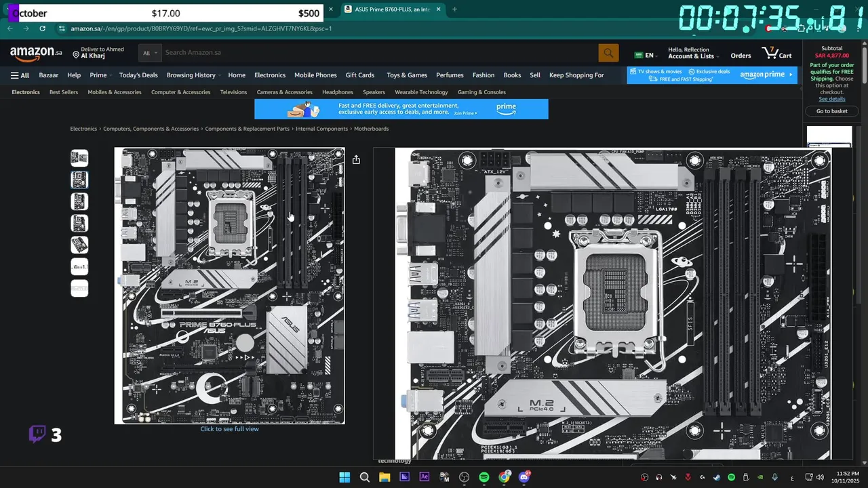Image resolution: width=868 pixels, height=488 pixels.
Task: Select the sixth product thumbnail
Action: (79, 266)
